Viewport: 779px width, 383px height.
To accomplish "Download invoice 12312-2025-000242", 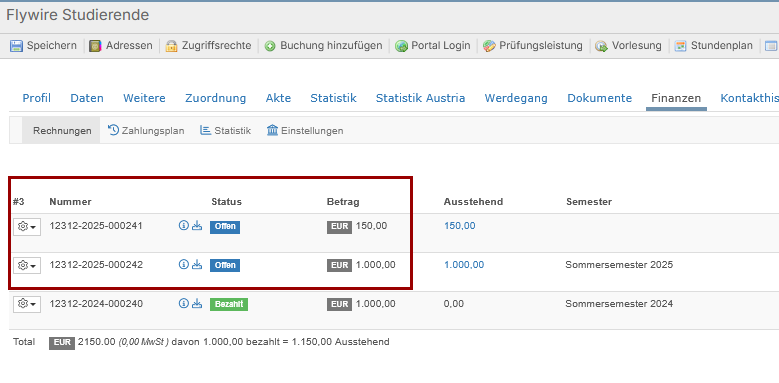I will point(197,264).
